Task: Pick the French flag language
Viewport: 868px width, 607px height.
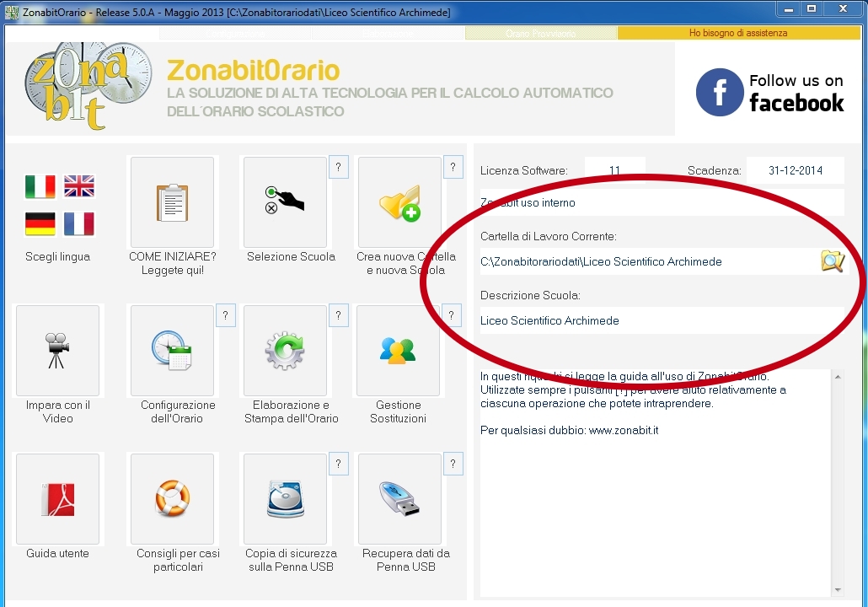Action: click(x=79, y=224)
